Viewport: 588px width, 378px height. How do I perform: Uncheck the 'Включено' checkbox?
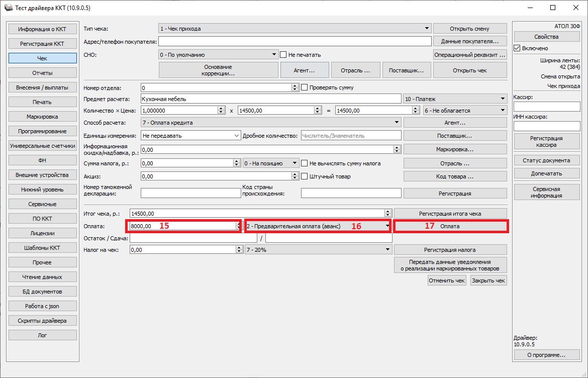click(x=517, y=48)
